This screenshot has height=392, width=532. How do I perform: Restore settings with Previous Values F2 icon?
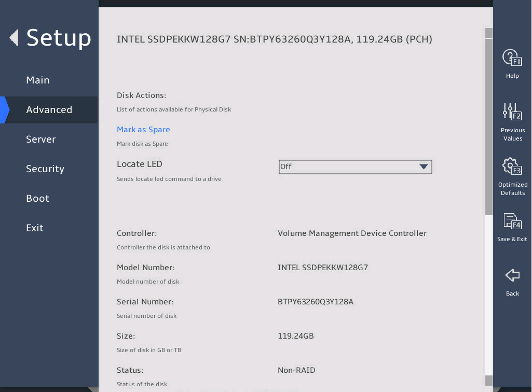coord(512,111)
